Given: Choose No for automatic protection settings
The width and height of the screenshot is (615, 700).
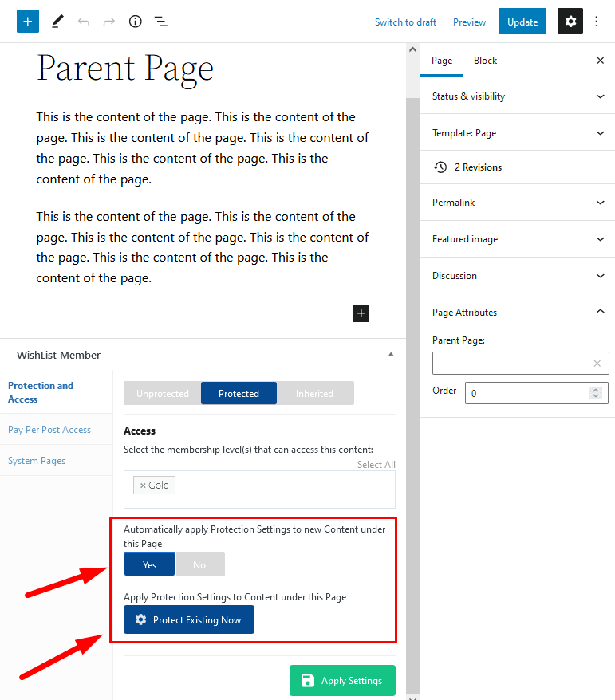Looking at the screenshot, I should [x=200, y=564].
